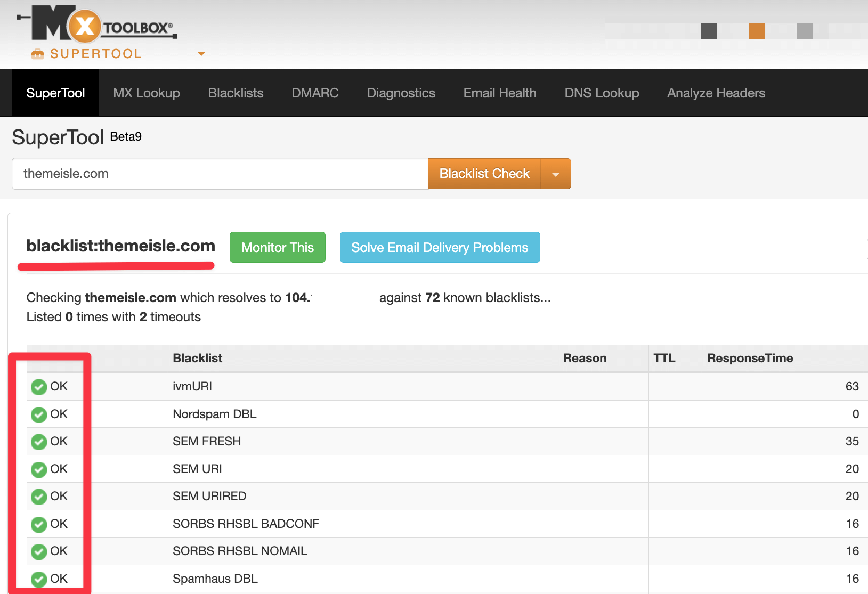This screenshot has height=594, width=868.
Task: Click the green OK checkmark for ivmURI
Action: coord(39,387)
